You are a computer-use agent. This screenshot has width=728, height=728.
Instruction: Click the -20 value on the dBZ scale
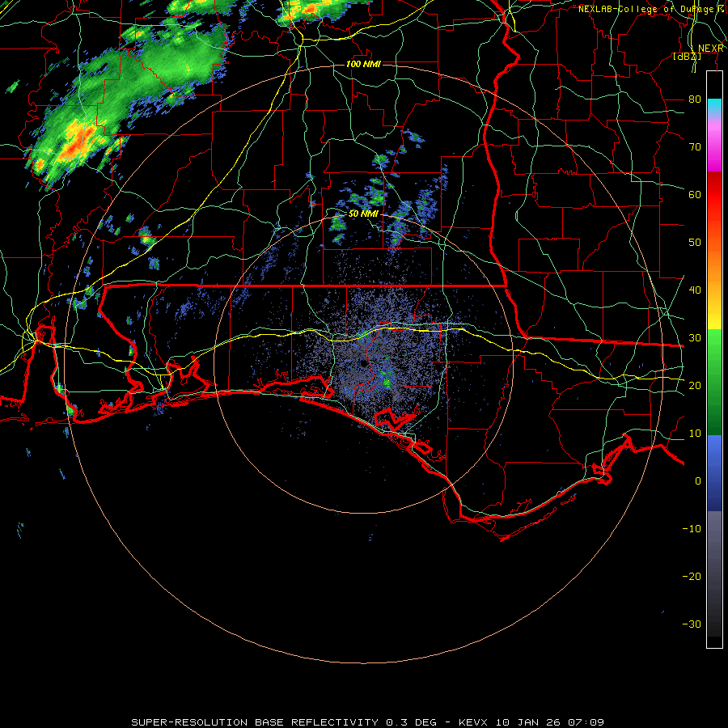tap(692, 577)
